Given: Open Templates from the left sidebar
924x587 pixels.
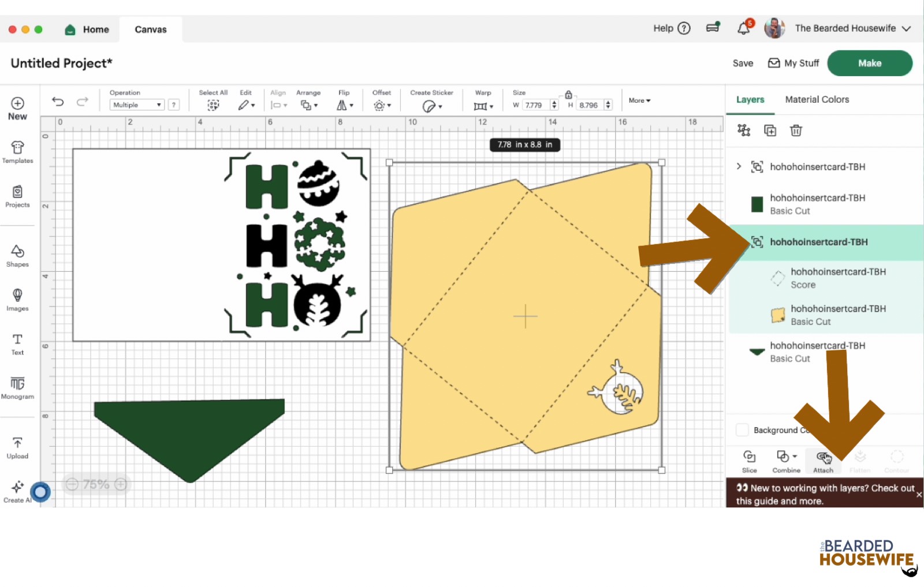Looking at the screenshot, I should (x=17, y=152).
